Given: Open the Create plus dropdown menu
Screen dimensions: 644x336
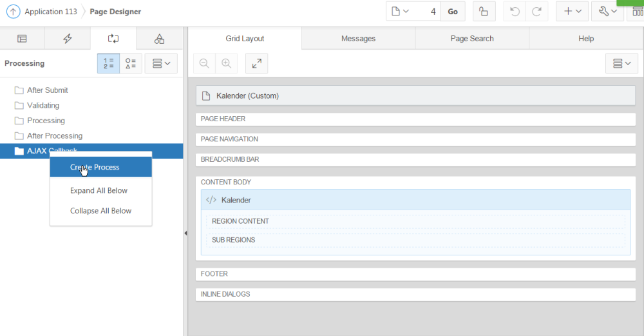Looking at the screenshot, I should (x=572, y=12).
